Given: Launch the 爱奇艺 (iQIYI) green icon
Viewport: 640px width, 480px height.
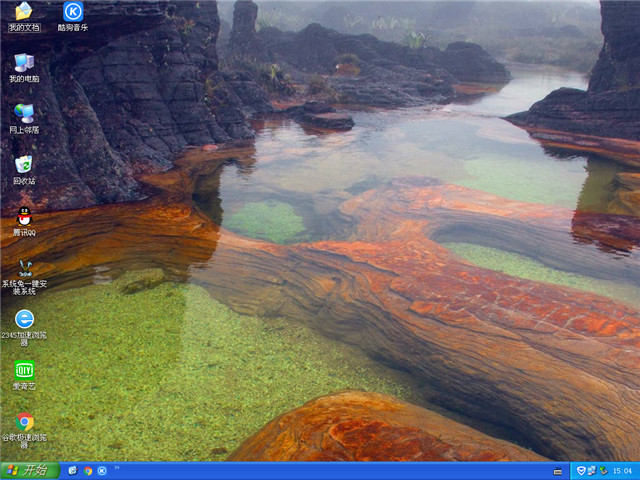Looking at the screenshot, I should 24,369.
